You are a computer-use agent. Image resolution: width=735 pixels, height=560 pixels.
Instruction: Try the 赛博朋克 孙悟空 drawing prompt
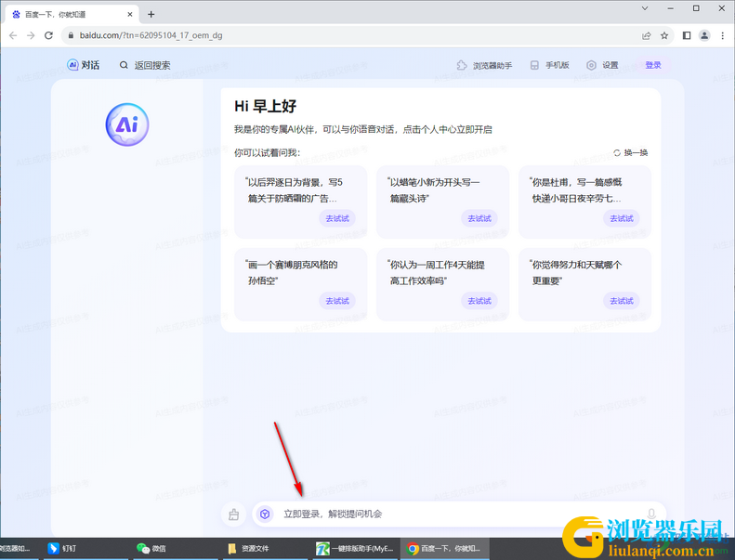click(x=337, y=301)
